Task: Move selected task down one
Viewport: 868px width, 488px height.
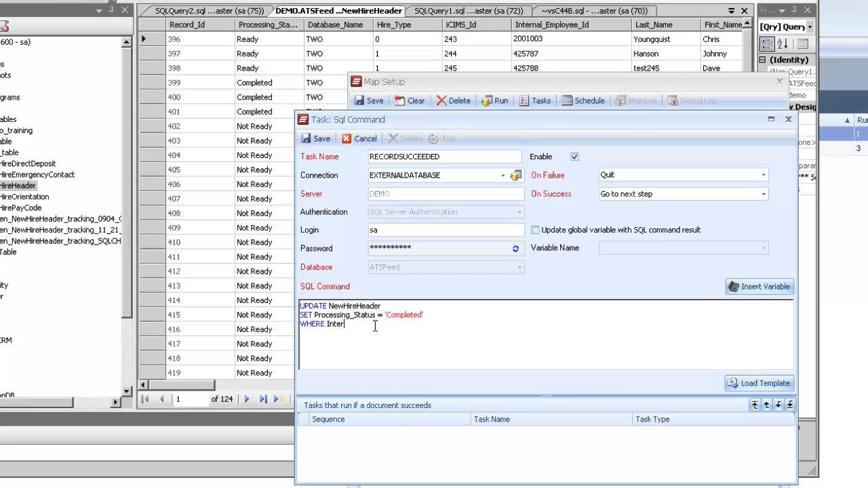Action: pos(778,405)
